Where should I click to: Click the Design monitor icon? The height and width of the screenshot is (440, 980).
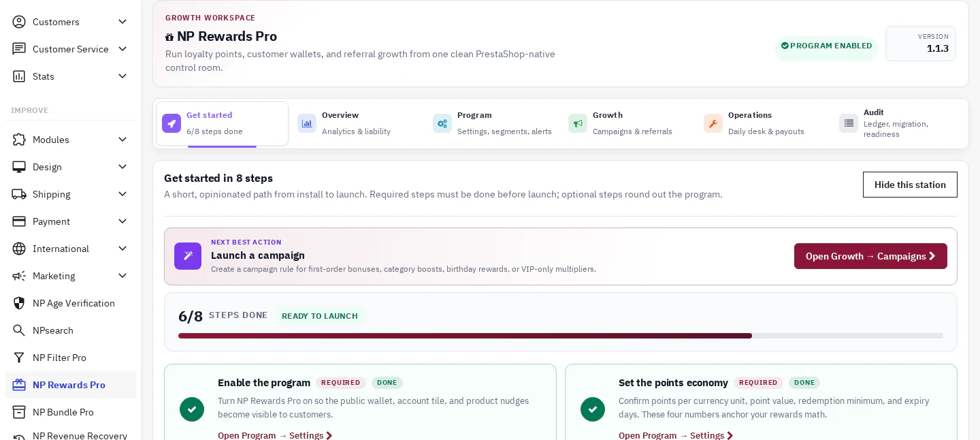[x=19, y=167]
